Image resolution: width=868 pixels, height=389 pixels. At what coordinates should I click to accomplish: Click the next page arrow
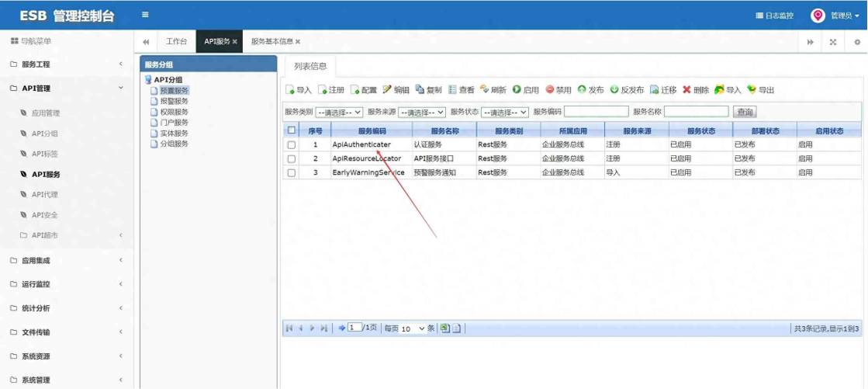point(312,328)
